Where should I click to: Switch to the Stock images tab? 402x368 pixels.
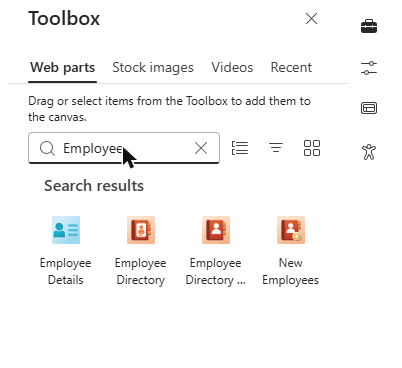coord(153,68)
